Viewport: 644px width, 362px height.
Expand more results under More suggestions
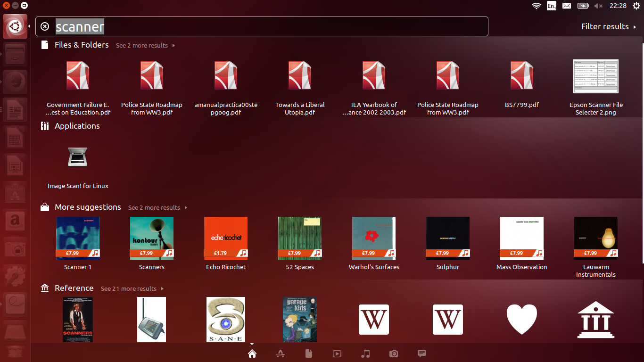click(x=157, y=207)
